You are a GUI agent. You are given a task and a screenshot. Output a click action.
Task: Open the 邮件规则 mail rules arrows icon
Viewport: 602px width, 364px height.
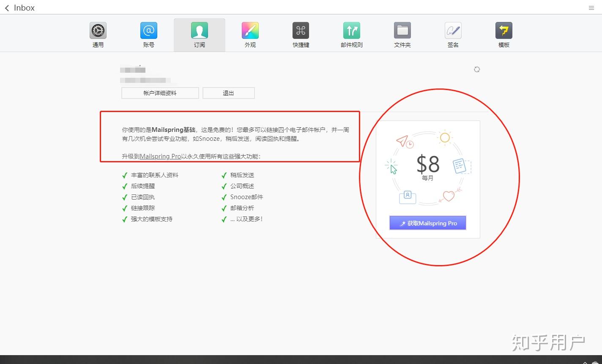[352, 30]
